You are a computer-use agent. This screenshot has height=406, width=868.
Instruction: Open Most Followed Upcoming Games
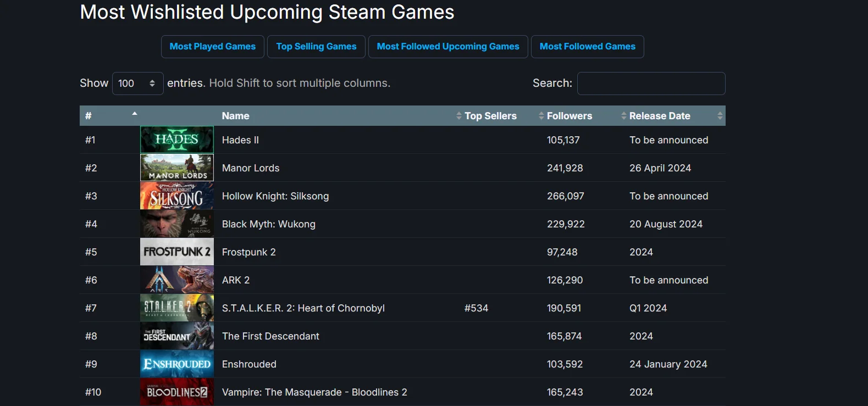point(447,47)
